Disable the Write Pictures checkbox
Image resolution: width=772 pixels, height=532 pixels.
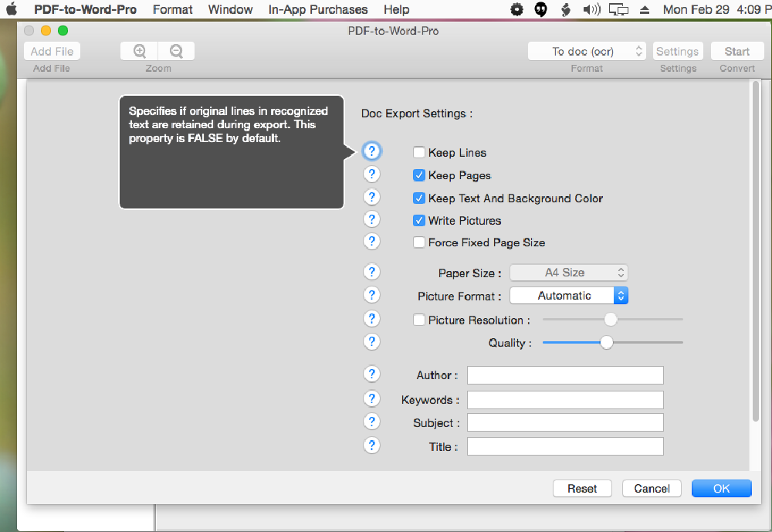[419, 220]
